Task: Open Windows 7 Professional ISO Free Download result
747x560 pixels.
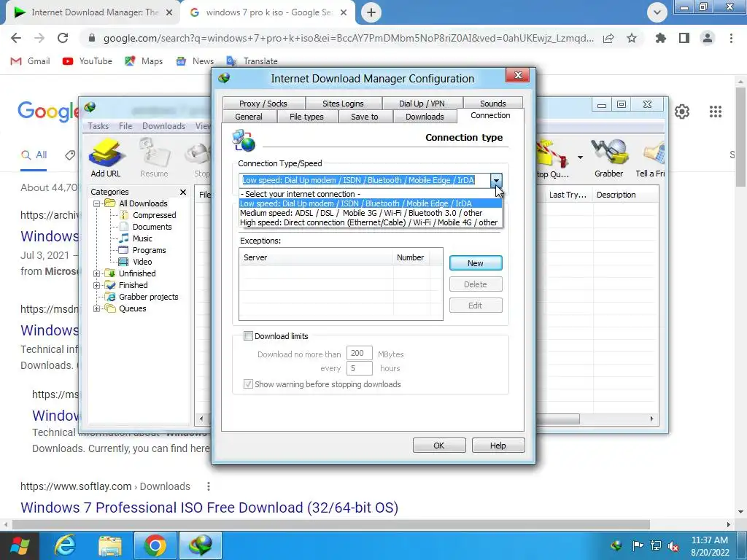Action: (209, 507)
